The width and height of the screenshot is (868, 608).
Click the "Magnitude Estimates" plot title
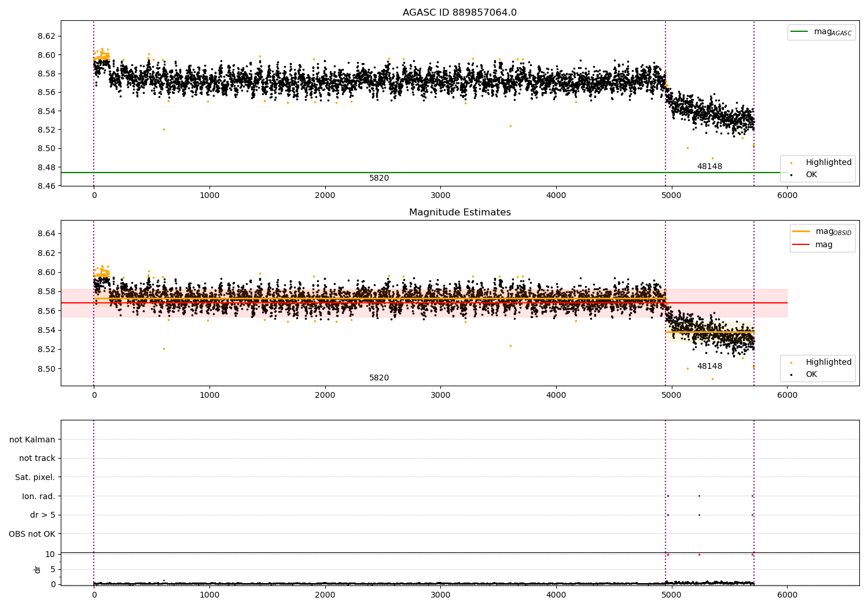click(x=459, y=213)
